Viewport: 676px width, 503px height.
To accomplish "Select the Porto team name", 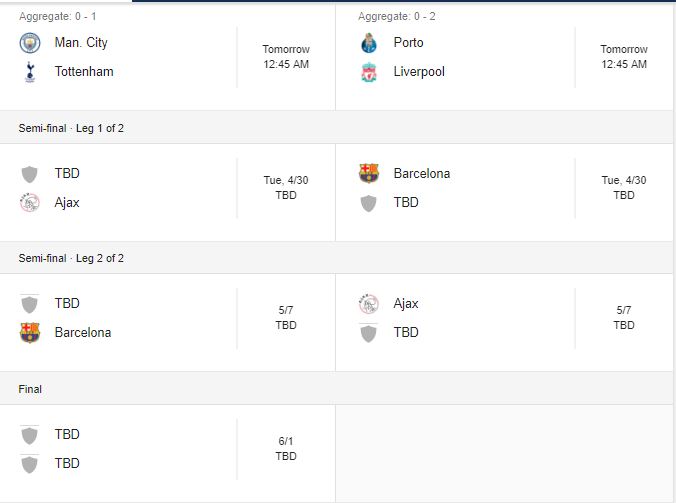I will click(x=408, y=43).
